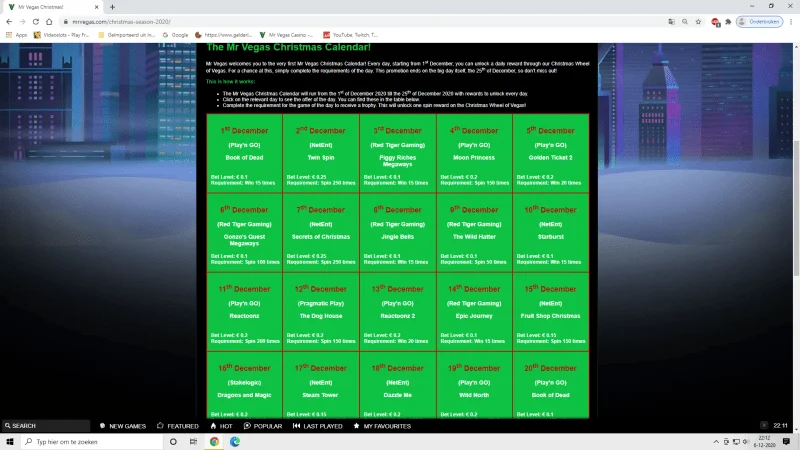The height and width of the screenshot is (450, 800).
Task: Select the 14th December Epic Journey cell
Action: 474,311
